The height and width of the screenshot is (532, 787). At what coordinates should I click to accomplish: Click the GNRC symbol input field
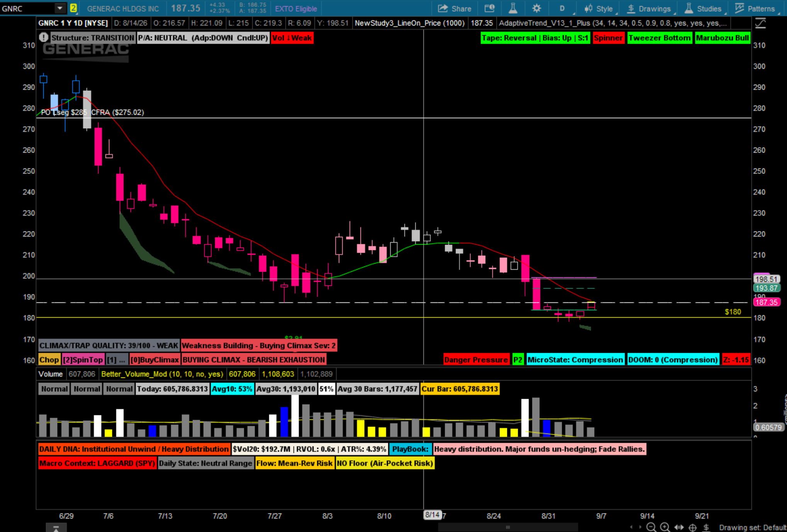(27, 8)
